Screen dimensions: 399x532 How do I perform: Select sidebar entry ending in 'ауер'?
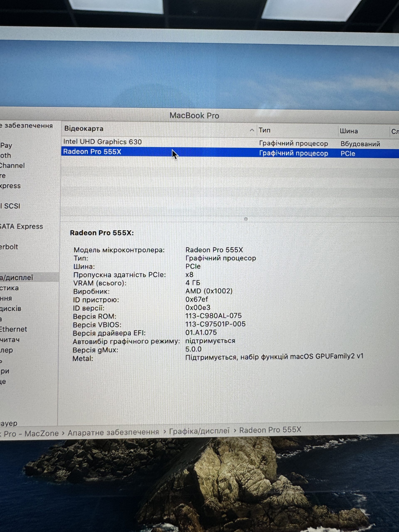9,423
